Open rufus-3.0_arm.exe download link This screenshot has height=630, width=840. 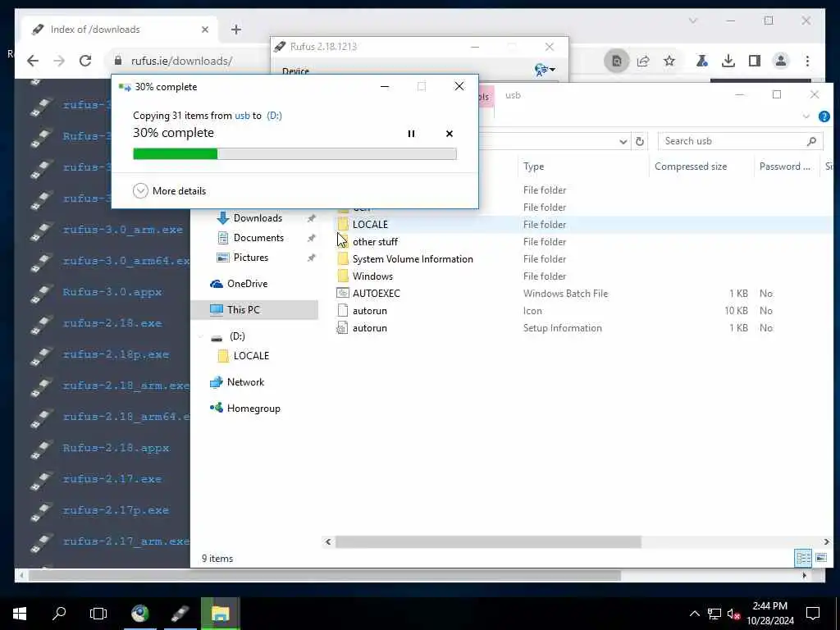(x=123, y=230)
